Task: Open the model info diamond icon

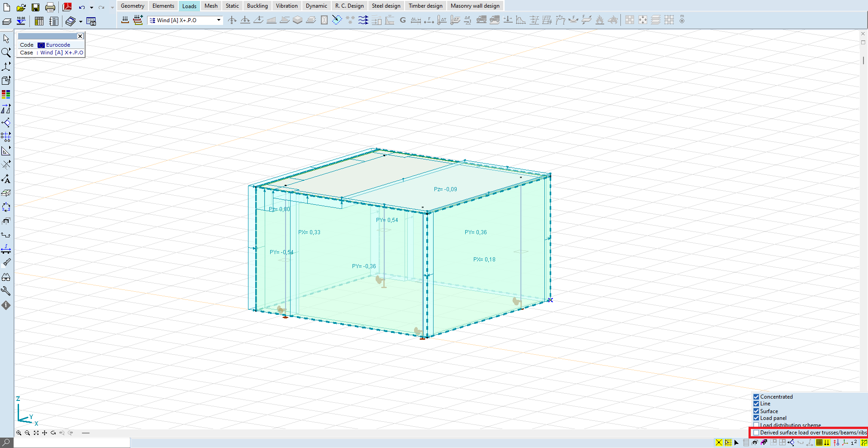Action: coord(6,305)
